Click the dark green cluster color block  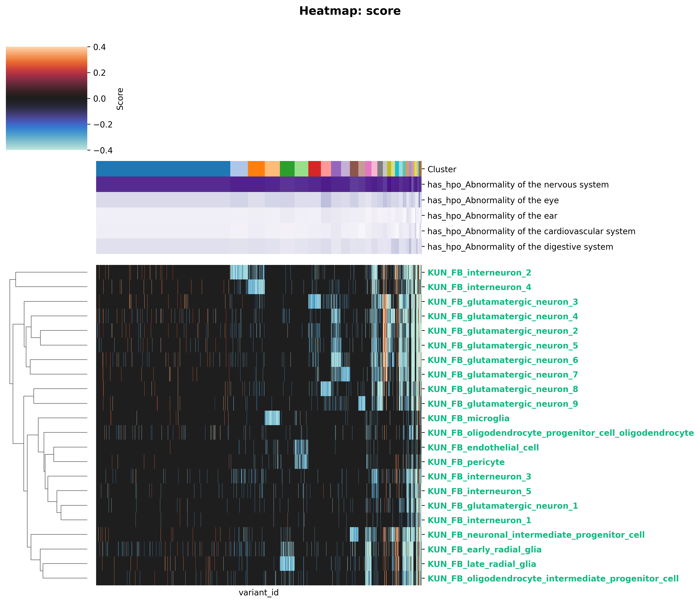(287, 169)
